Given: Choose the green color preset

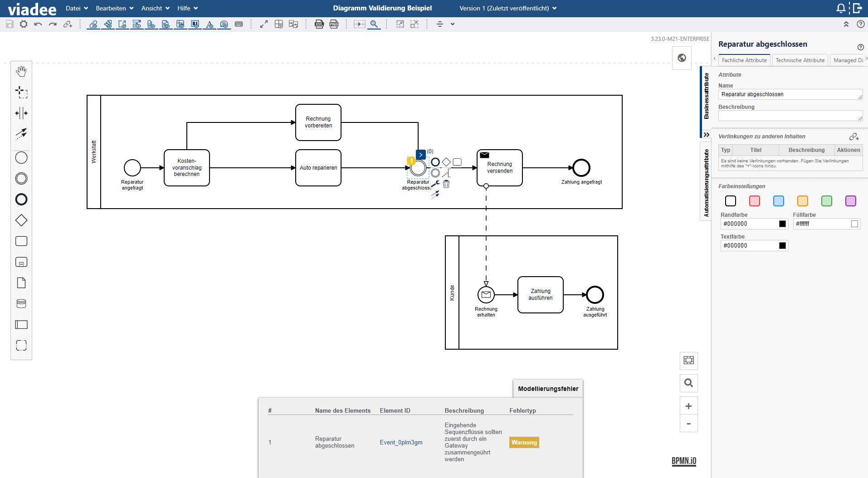Looking at the screenshot, I should click(827, 201).
